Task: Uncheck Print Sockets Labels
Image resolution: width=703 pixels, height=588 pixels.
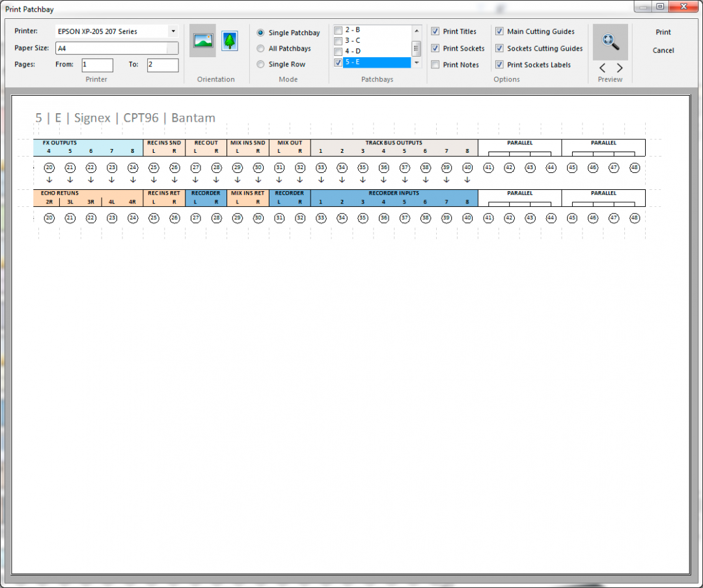Action: click(499, 64)
